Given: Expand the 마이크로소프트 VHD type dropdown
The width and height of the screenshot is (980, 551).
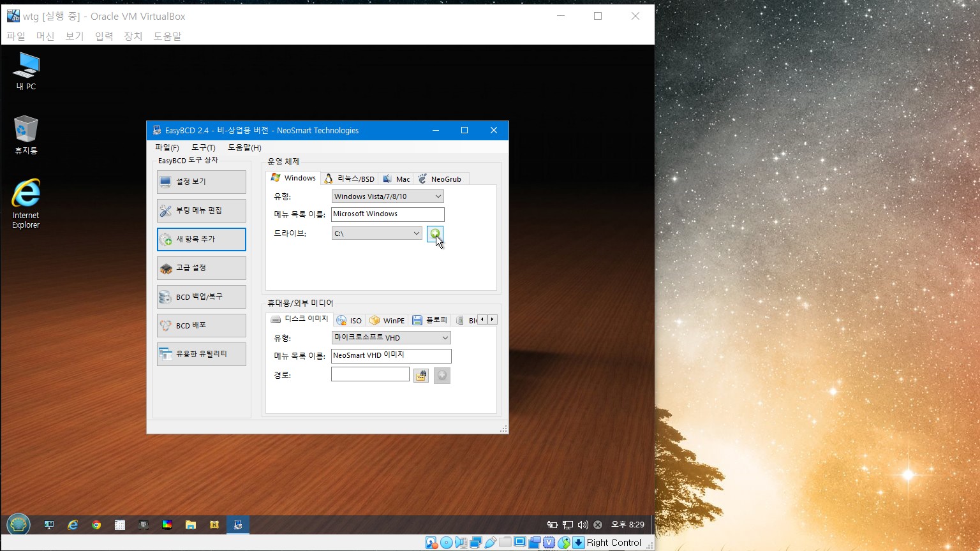Looking at the screenshot, I should click(x=391, y=337).
